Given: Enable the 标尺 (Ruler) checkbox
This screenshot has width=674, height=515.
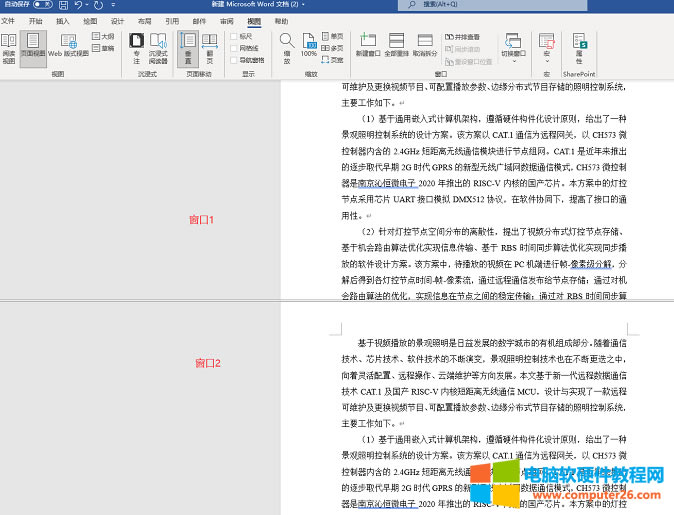Looking at the screenshot, I should tap(234, 36).
